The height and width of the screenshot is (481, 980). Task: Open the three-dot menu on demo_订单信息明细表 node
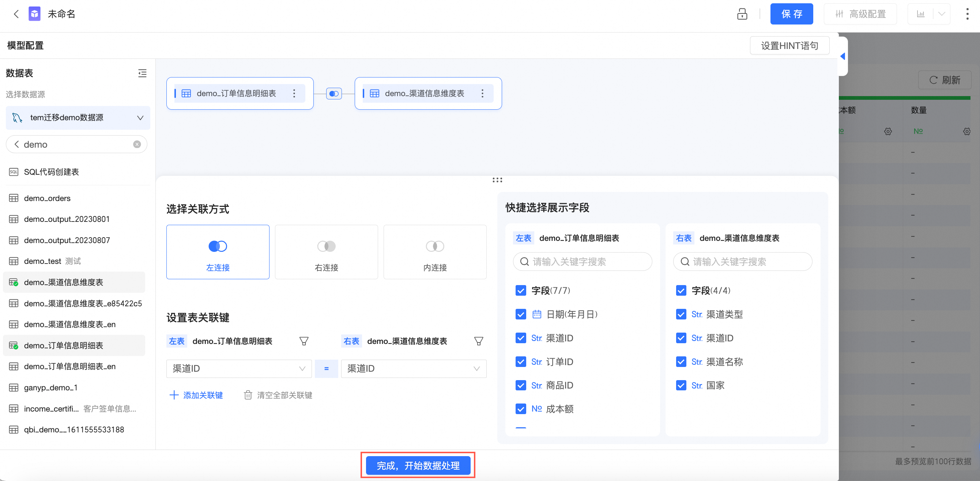[x=294, y=94]
